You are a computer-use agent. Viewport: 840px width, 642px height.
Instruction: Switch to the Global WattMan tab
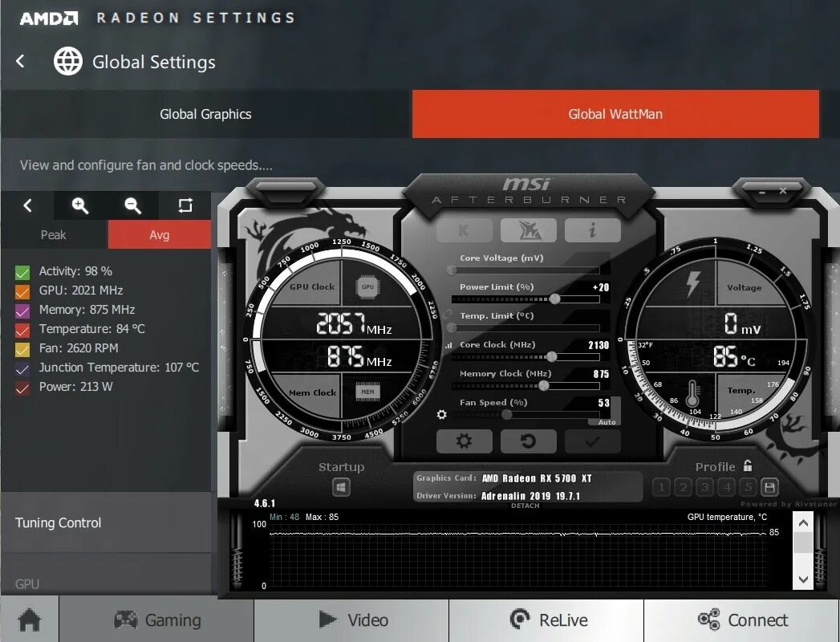pos(615,114)
